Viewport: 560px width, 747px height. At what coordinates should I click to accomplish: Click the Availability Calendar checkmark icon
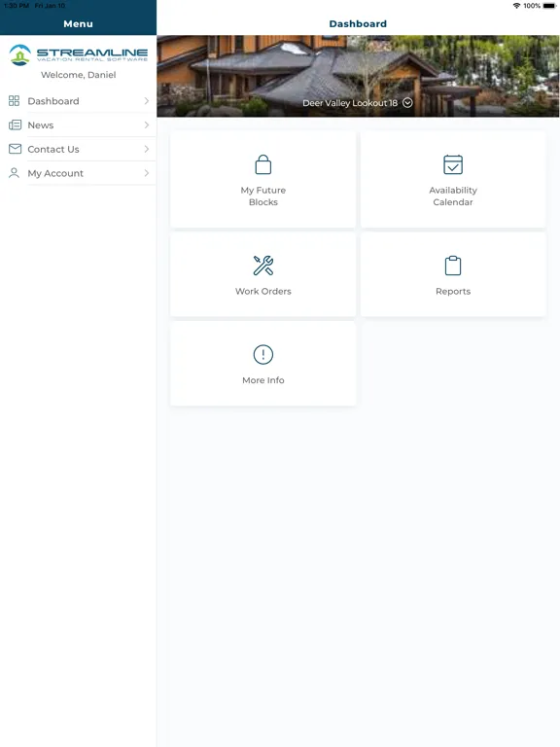point(453,164)
